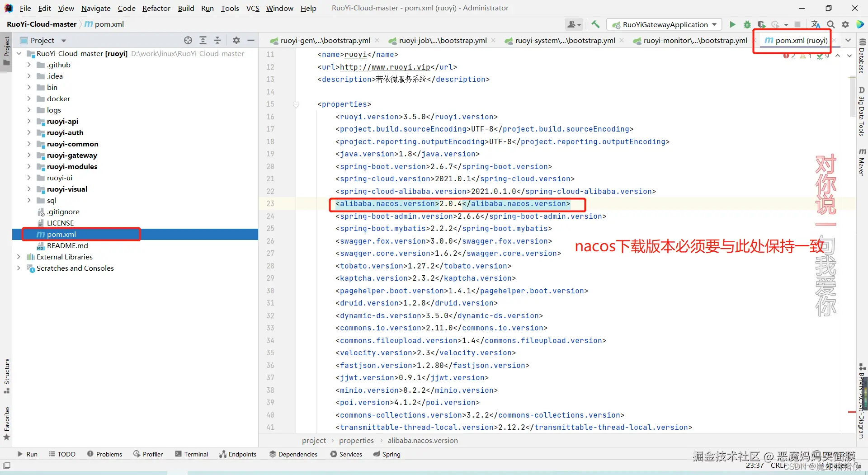Open the TODO tool window
This screenshot has width=868, height=475.
[x=62, y=454]
